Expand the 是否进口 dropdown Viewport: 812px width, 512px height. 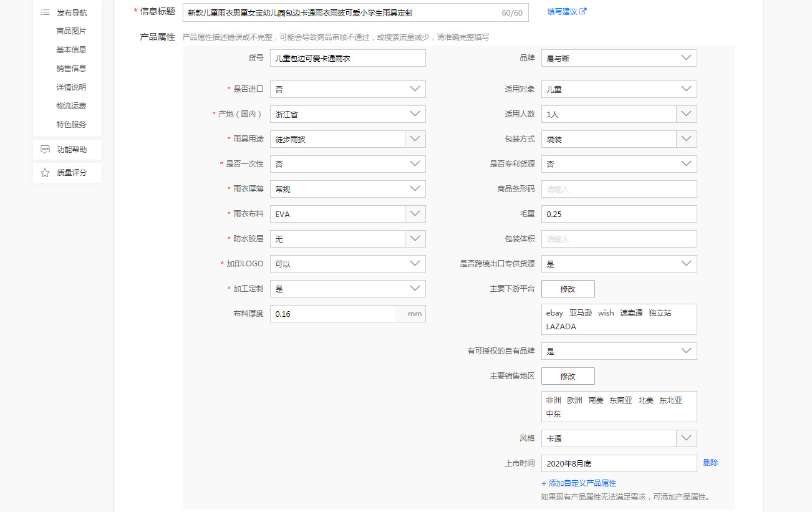[x=347, y=89]
